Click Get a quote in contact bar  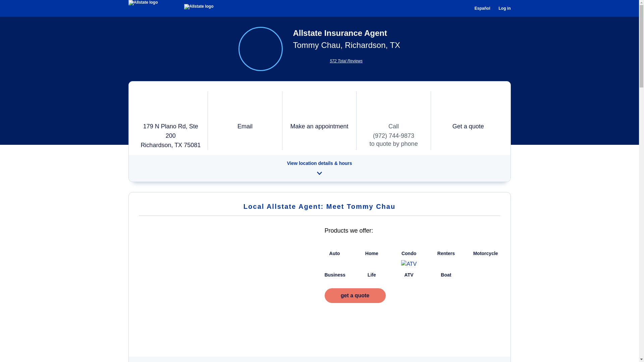pos(468,126)
